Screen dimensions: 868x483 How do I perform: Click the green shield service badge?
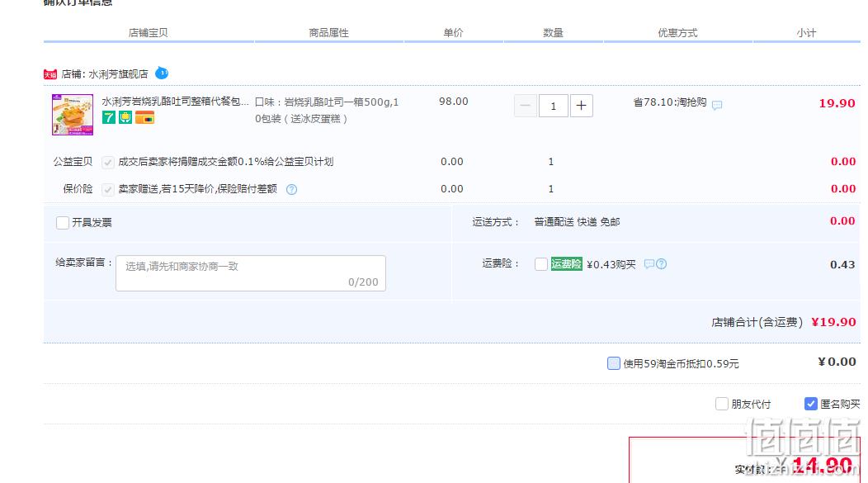tap(125, 117)
